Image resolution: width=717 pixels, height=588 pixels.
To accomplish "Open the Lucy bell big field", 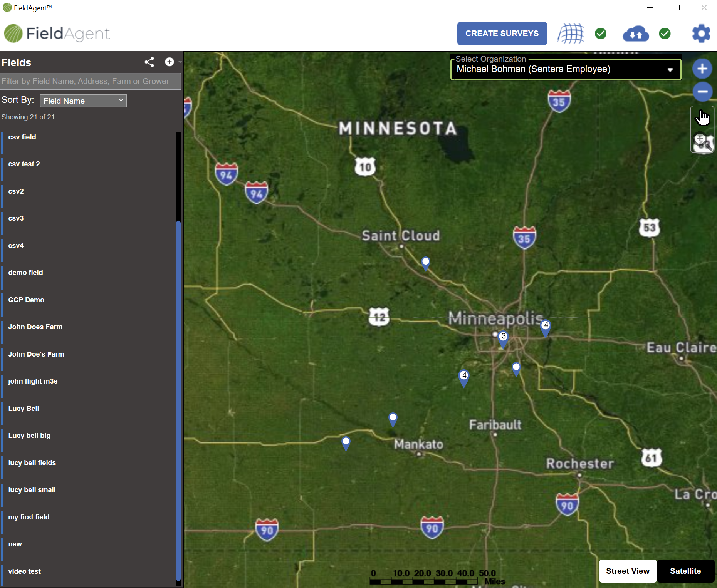I will click(x=29, y=436).
